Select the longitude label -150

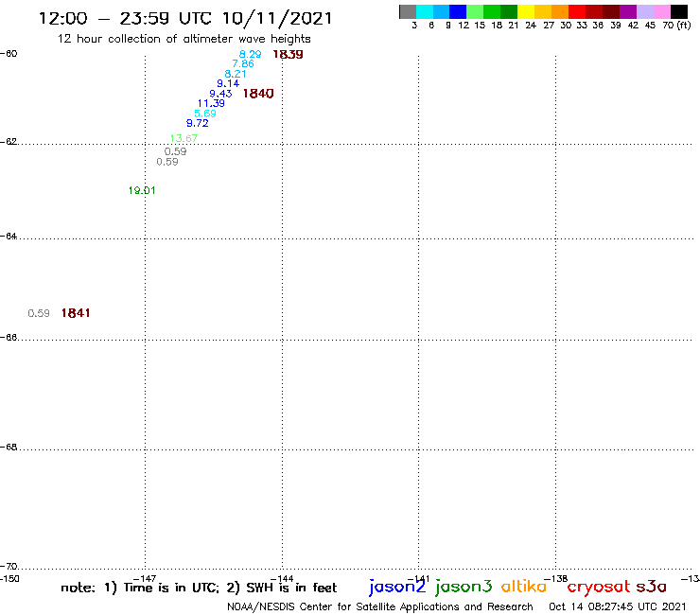coord(9,579)
